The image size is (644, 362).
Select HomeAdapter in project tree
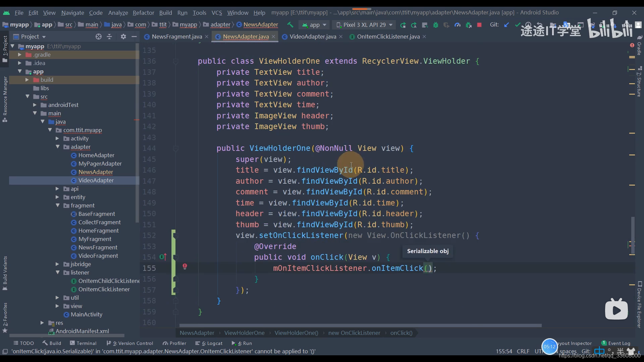coord(96,155)
